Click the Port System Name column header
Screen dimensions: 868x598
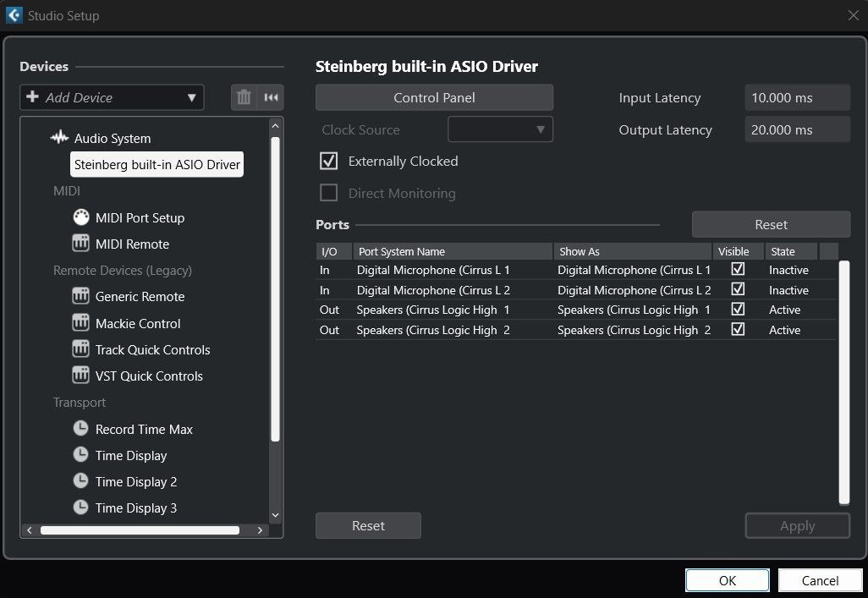pos(453,251)
